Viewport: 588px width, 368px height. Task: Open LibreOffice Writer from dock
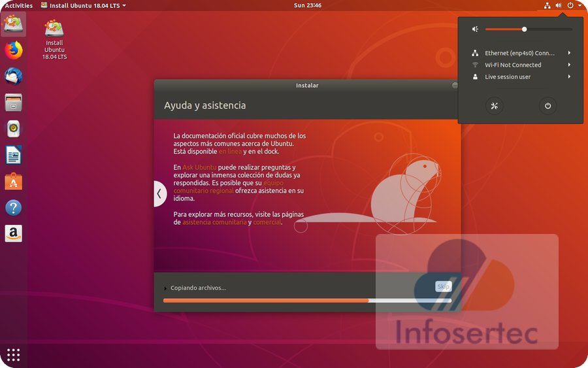point(13,155)
